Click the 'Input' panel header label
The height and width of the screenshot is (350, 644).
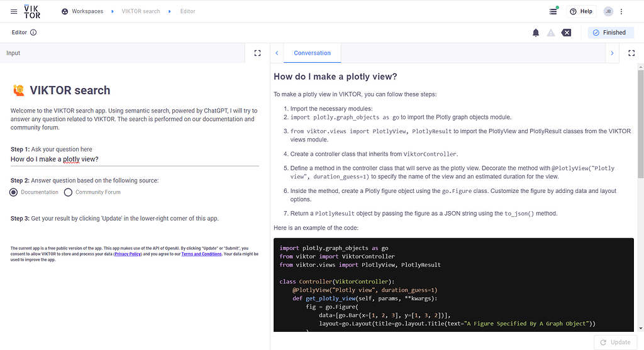(x=13, y=53)
